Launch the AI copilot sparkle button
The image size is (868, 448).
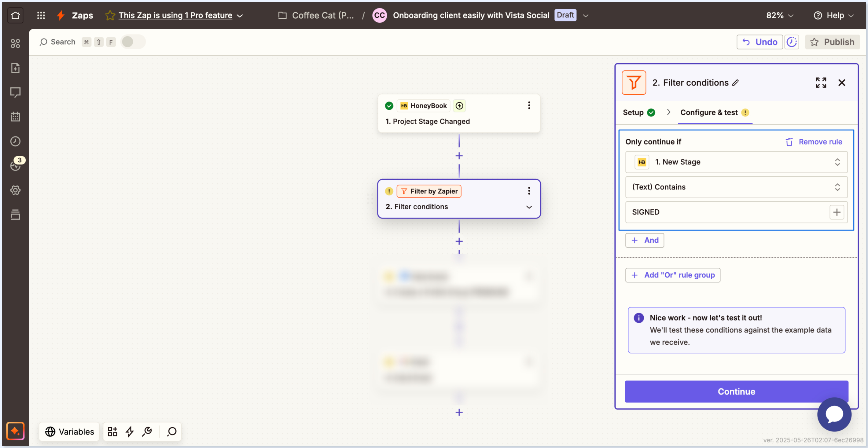[x=15, y=431]
